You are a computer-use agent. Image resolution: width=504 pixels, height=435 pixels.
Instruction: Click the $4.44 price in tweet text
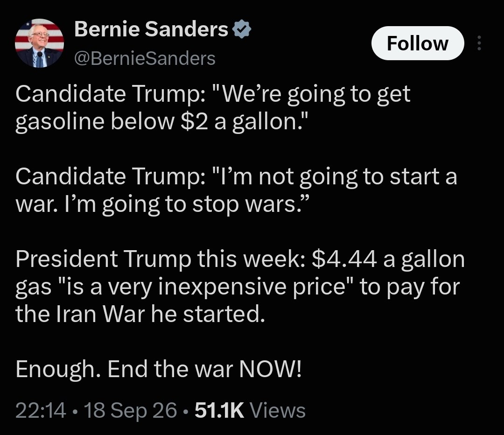click(x=344, y=259)
